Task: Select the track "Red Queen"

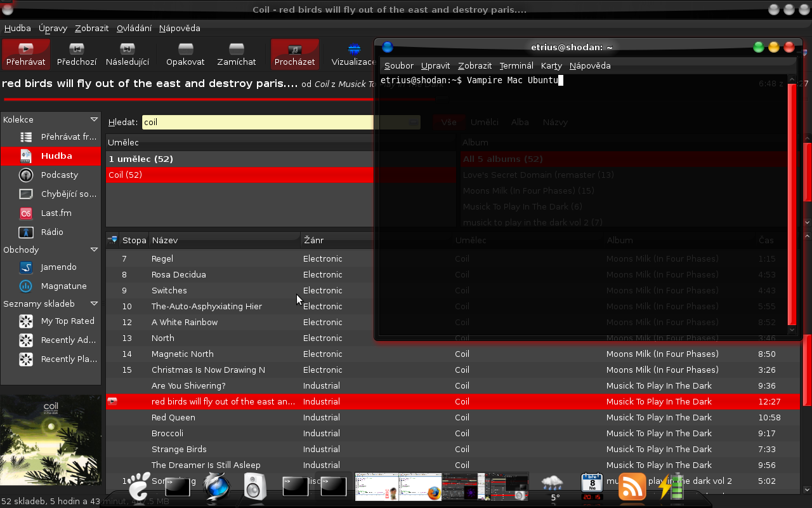Action: point(453,417)
